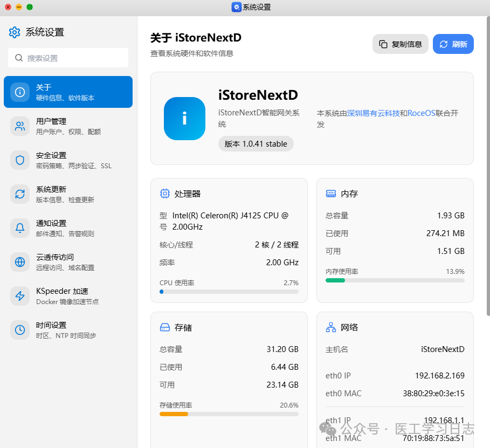Click the 版本 1.0.41 stable badge

click(x=256, y=144)
